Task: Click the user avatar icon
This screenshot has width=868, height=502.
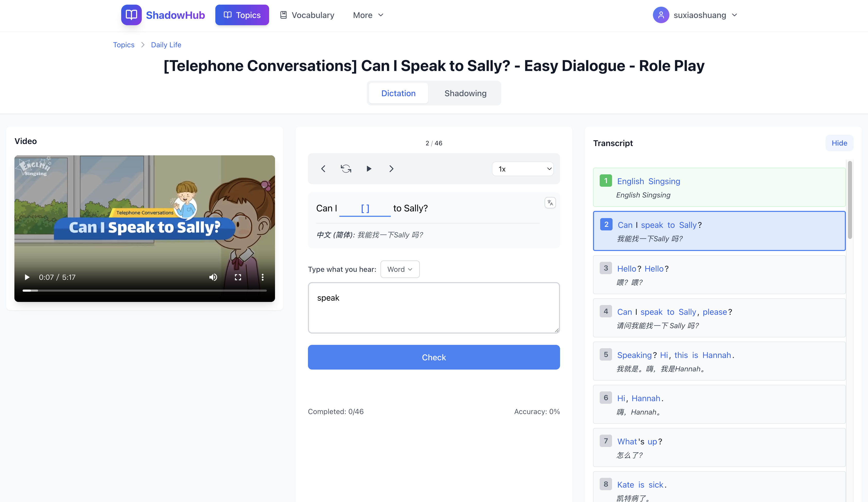Action: [661, 15]
